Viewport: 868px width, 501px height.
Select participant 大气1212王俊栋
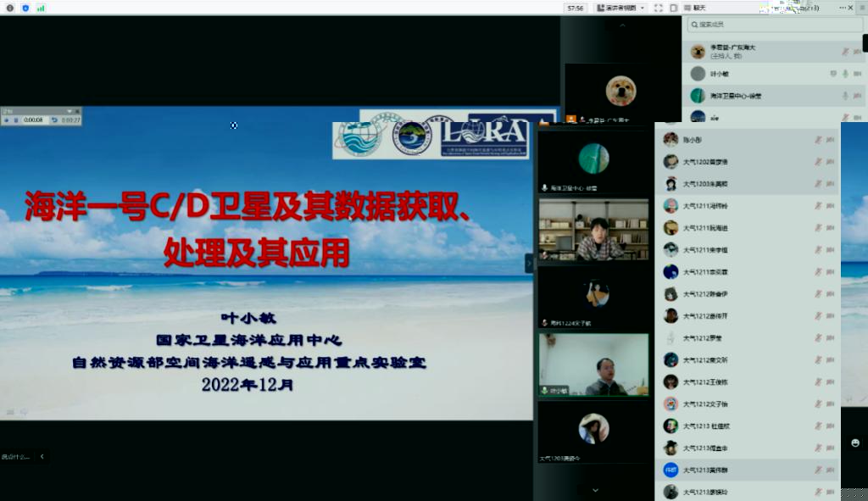[x=748, y=382]
